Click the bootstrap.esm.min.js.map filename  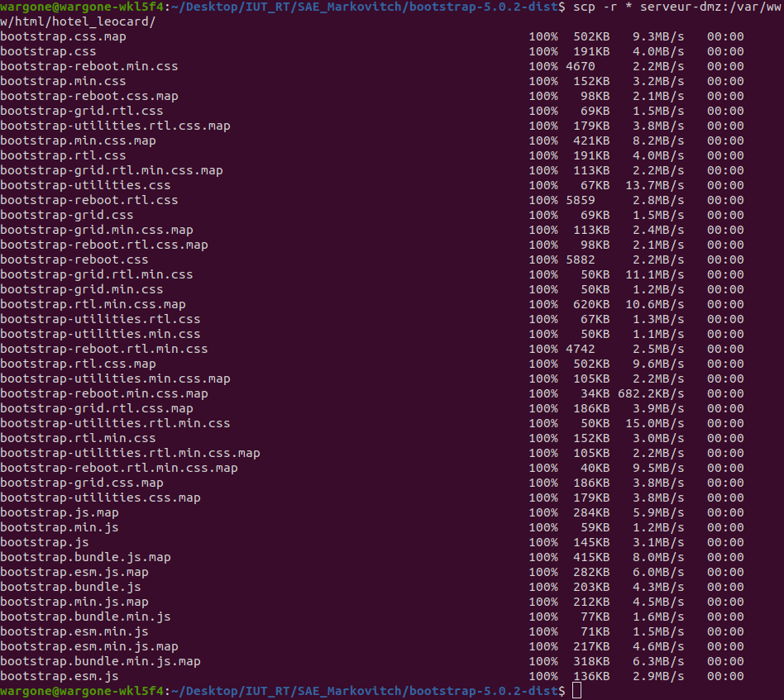click(x=88, y=646)
